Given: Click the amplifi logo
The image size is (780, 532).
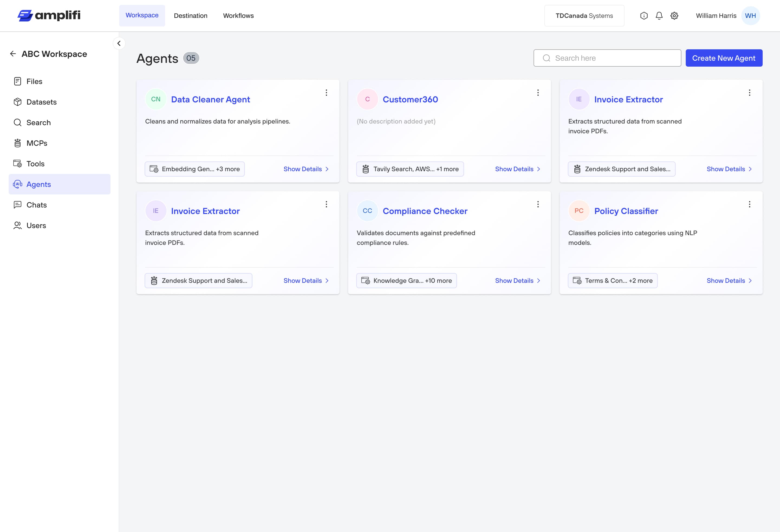Looking at the screenshot, I should pyautogui.click(x=49, y=15).
